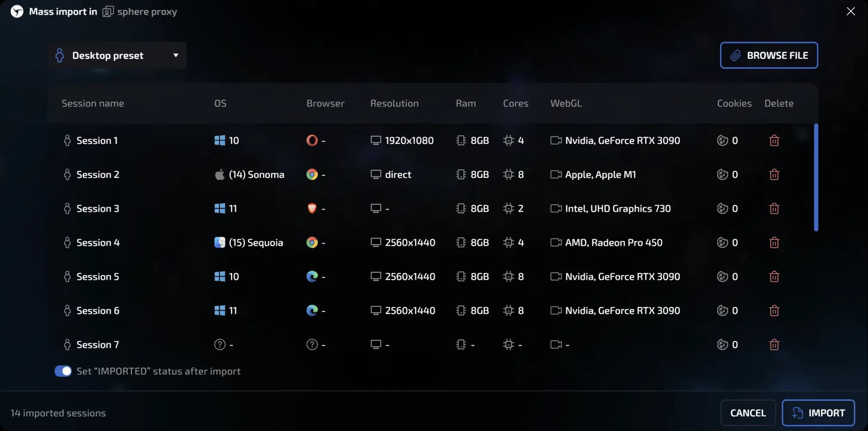The height and width of the screenshot is (431, 868).
Task: Click the Windows logo in Session 6 row
Action: (219, 310)
